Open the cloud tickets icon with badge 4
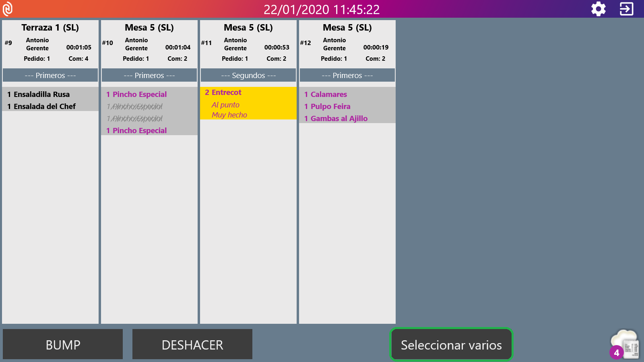 click(625, 344)
